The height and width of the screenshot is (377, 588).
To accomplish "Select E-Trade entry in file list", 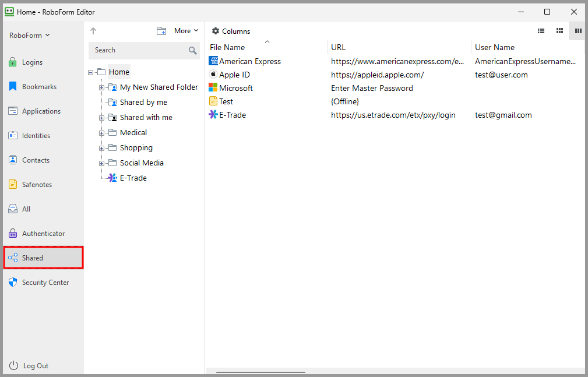I will (233, 115).
